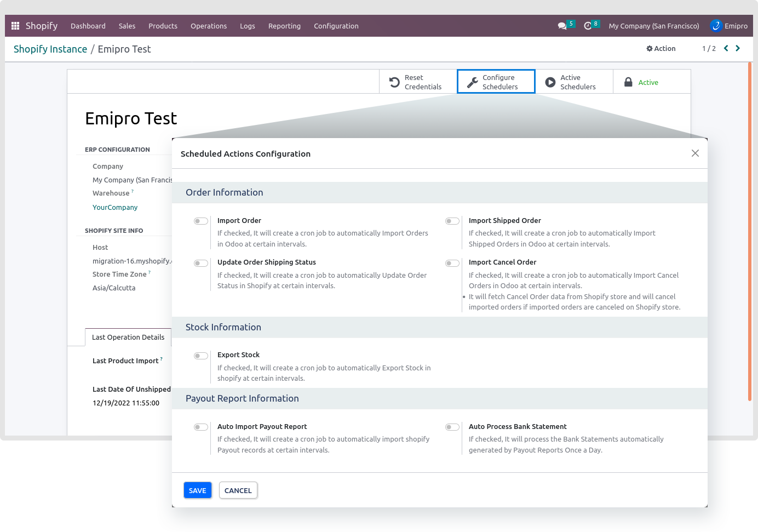758x532 pixels.
Task: Enable the Export Stock toggle
Action: 201,356
